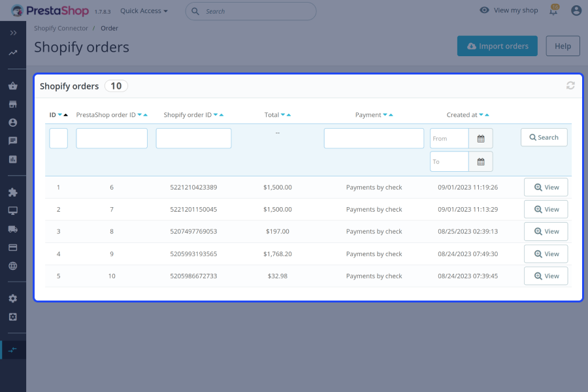Open the Dashboard trending-line icon
This screenshot has width=588, height=392.
tap(13, 53)
